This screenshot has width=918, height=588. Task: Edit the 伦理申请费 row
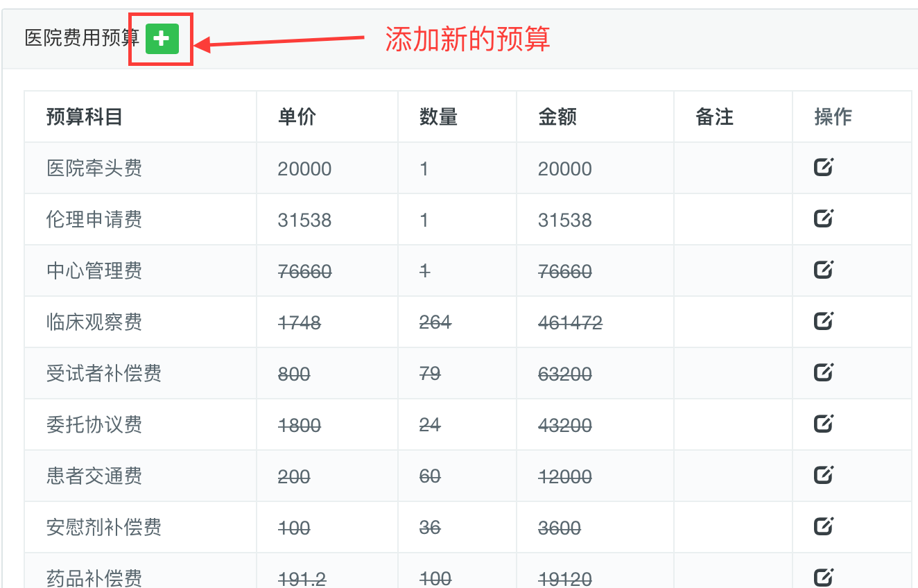coord(823,218)
